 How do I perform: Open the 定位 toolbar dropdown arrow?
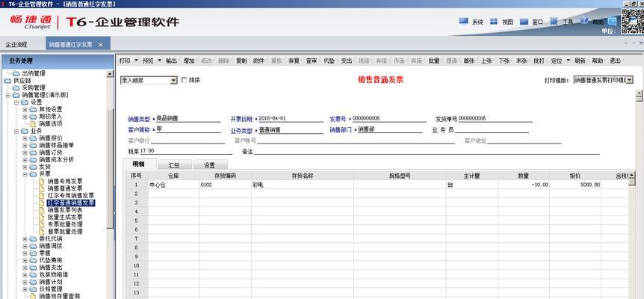pyautogui.click(x=568, y=61)
